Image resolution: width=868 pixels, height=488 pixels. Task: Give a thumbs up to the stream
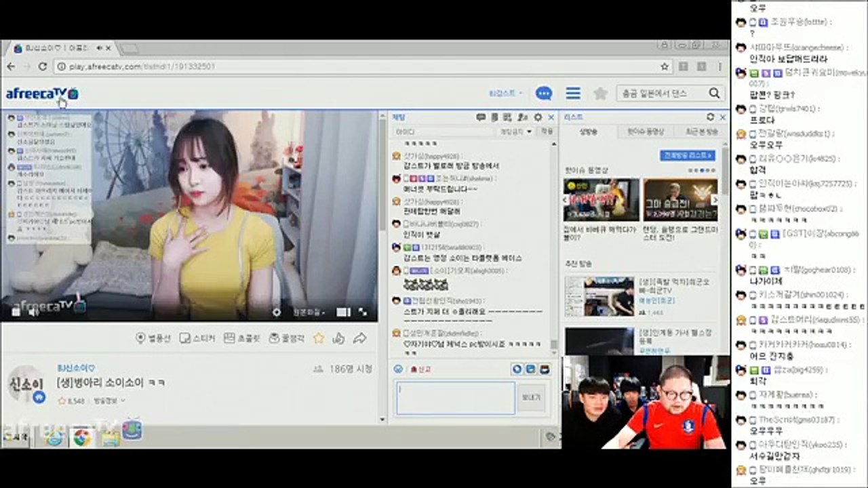click(339, 338)
